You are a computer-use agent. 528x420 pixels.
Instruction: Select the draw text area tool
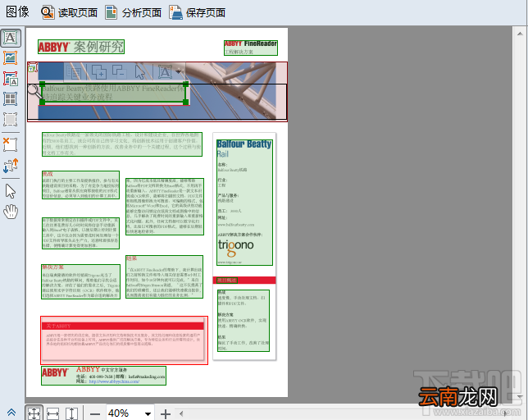(x=11, y=38)
